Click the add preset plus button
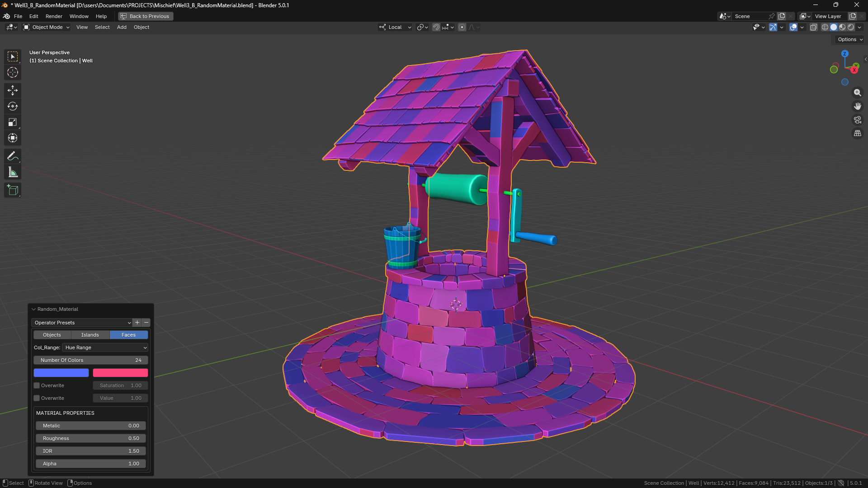This screenshot has width=868, height=488. click(137, 322)
